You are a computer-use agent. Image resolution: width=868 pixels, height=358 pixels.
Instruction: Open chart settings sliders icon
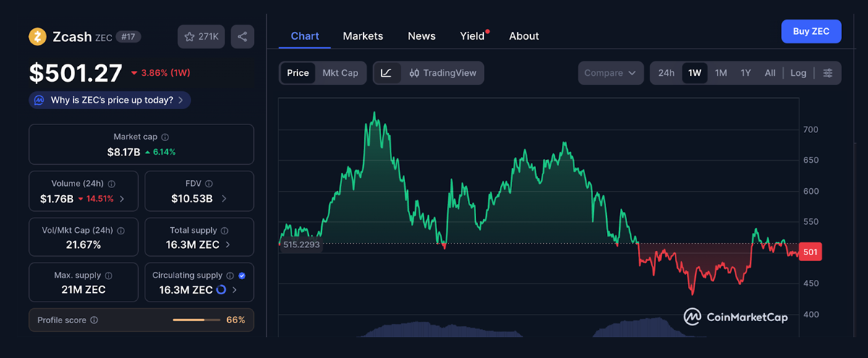click(828, 73)
